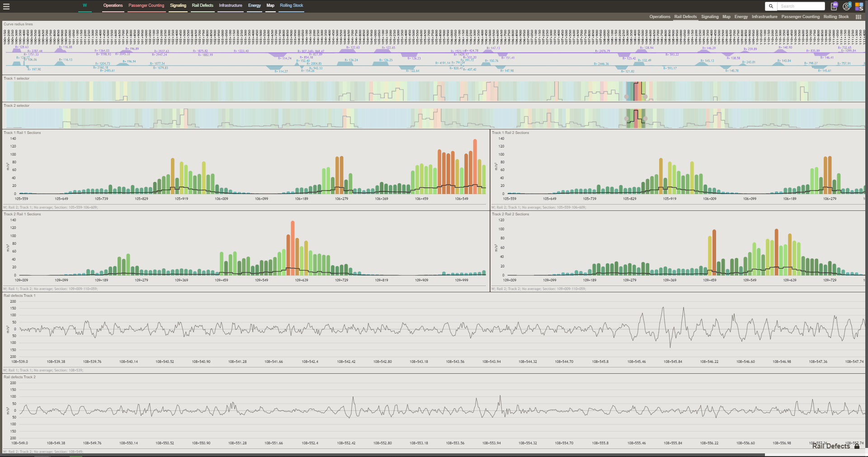Click the search magnifier icon
The width and height of the screenshot is (868, 457).
click(771, 6)
